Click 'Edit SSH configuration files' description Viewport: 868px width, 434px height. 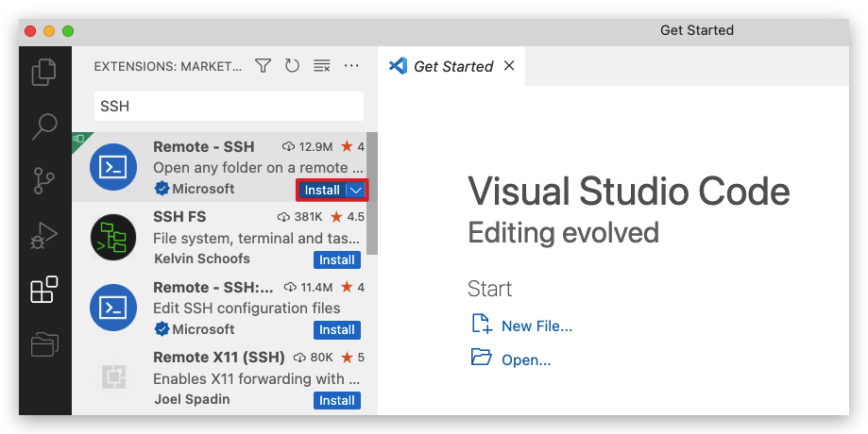pos(247,308)
